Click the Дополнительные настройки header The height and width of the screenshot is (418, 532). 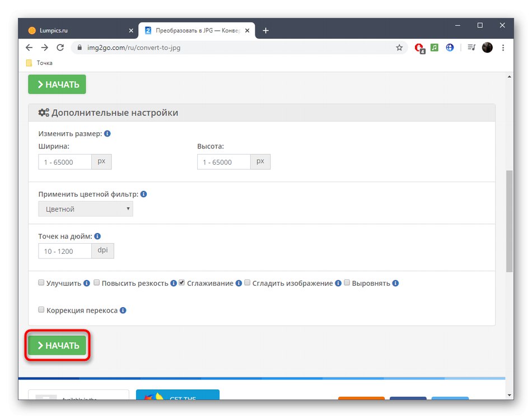[262, 113]
